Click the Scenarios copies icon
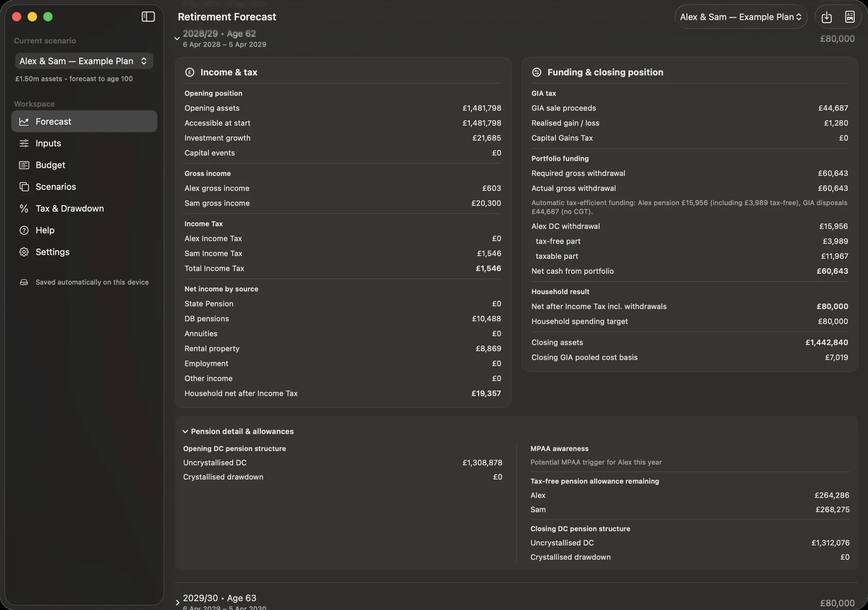The width and height of the screenshot is (868, 610). (24, 187)
